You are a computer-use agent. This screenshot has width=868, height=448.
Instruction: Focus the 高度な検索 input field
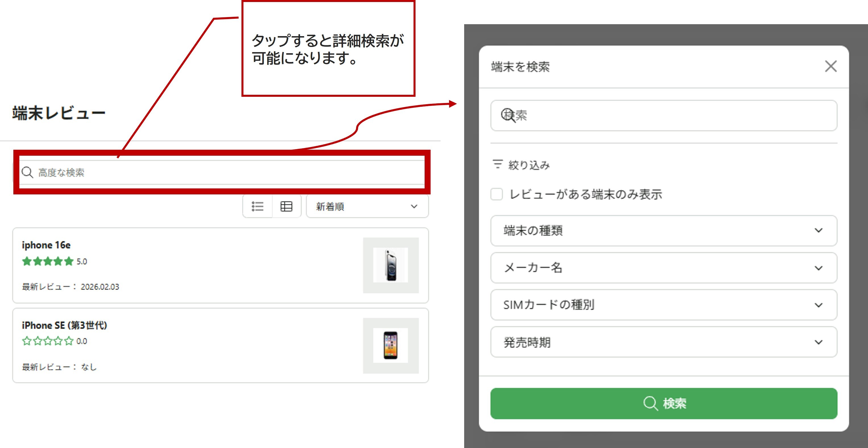(x=222, y=172)
